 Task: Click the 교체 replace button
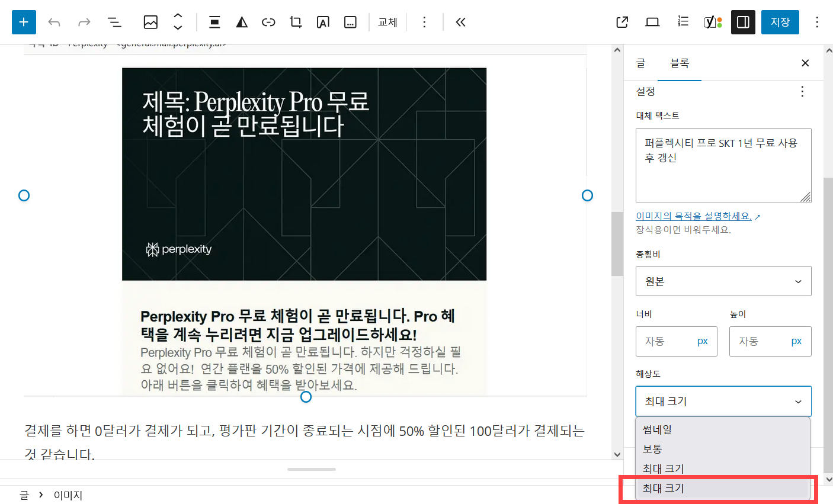387,23
